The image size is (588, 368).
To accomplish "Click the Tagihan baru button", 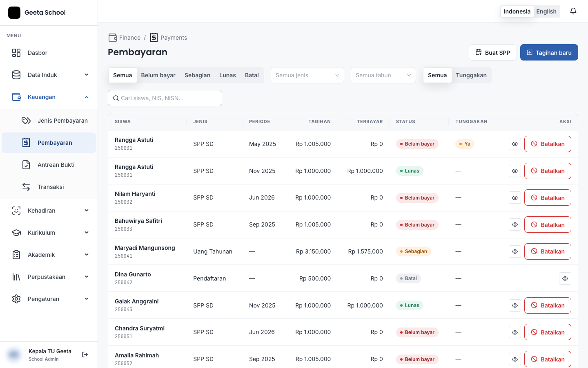I will tap(549, 52).
